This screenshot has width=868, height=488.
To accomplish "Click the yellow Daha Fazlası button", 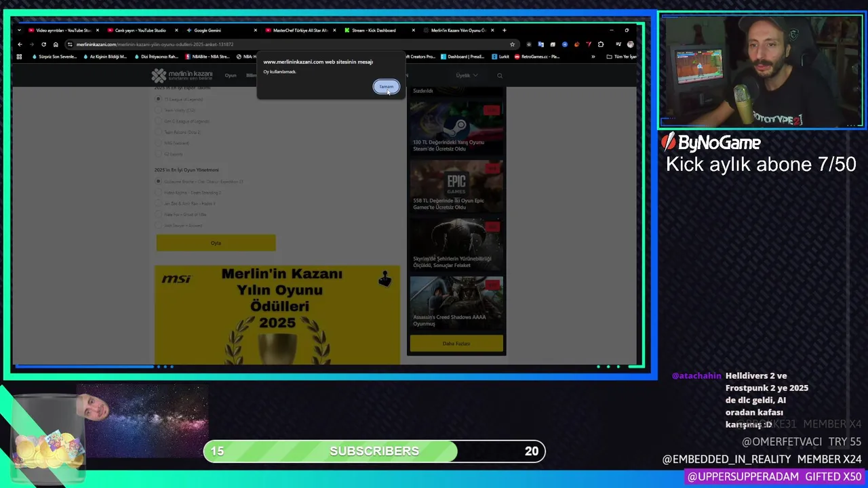I will (x=456, y=344).
